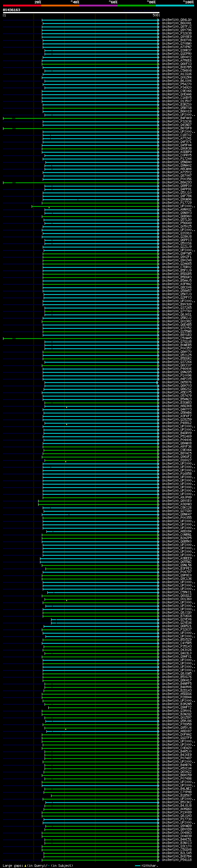197x868 pixels.
Task: Select hit label UniRef100_P32636
Action: click(176, 122)
